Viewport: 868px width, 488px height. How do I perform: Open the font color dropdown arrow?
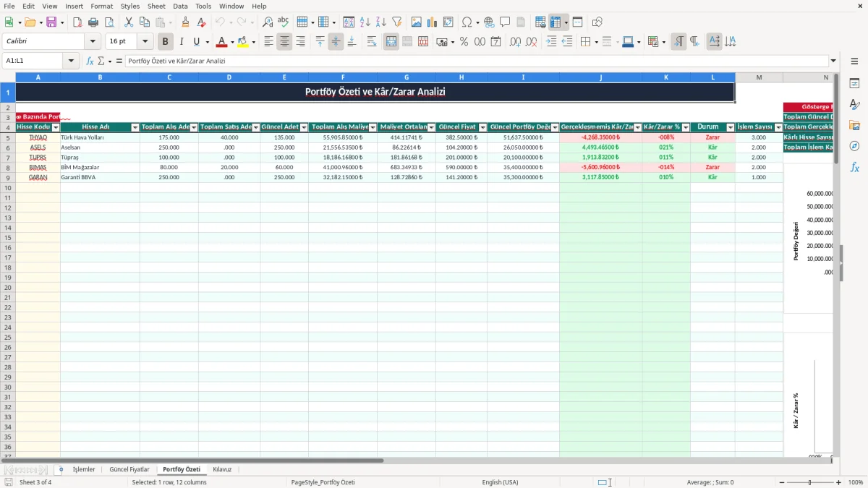[232, 42]
